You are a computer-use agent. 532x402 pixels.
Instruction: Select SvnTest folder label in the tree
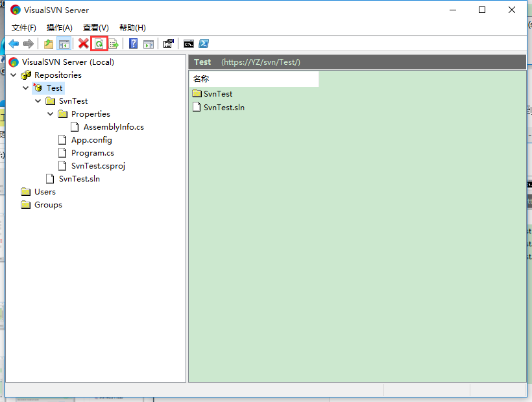coord(73,100)
